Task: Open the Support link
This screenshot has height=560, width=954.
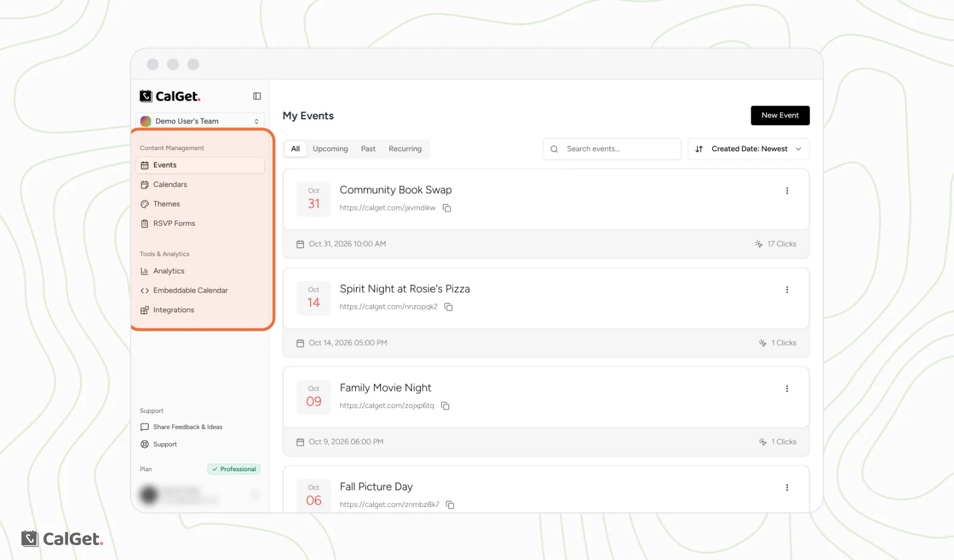Action: [159, 444]
